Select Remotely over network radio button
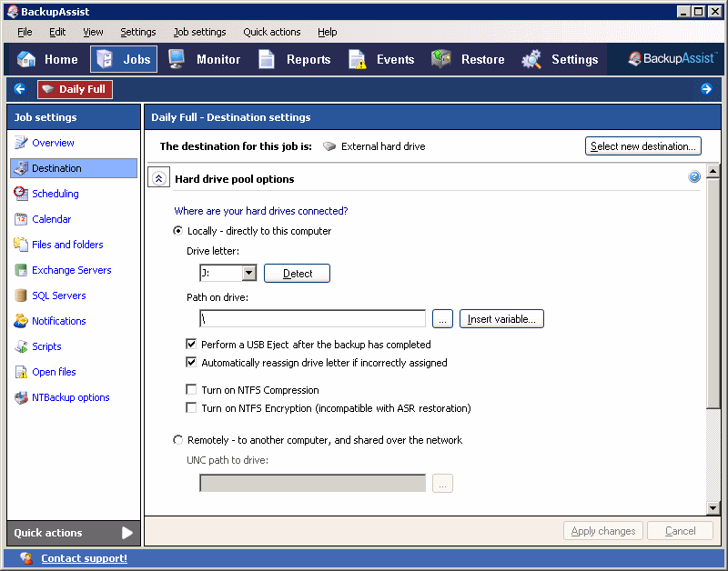Screen dimensions: 728x571 (177, 440)
